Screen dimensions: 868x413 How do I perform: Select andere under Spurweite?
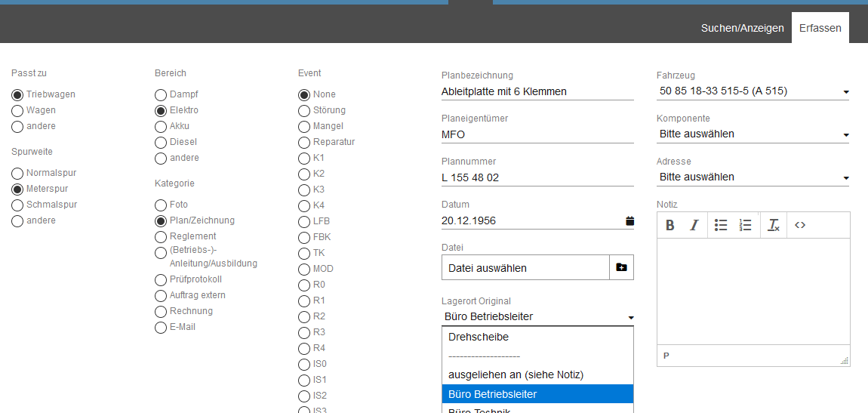[17, 221]
